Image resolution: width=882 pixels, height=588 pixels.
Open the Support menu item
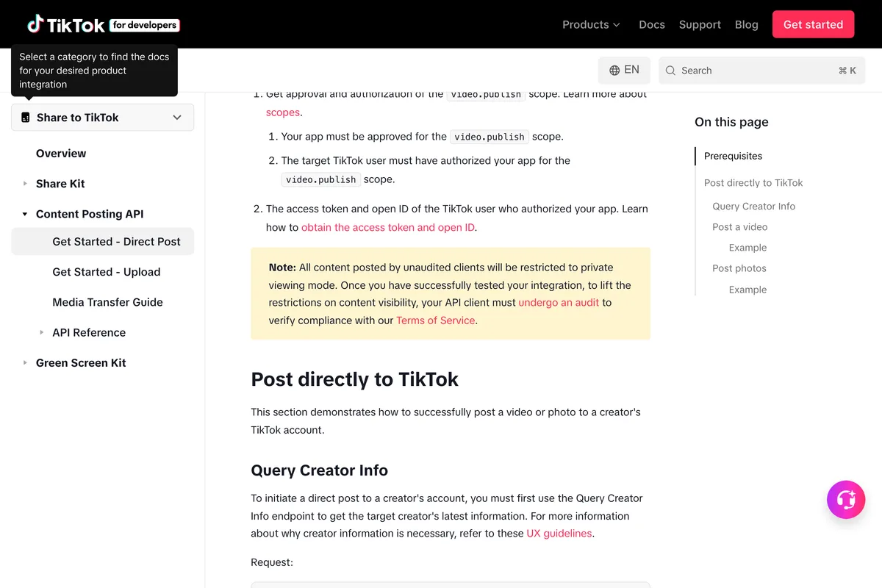coord(700,24)
